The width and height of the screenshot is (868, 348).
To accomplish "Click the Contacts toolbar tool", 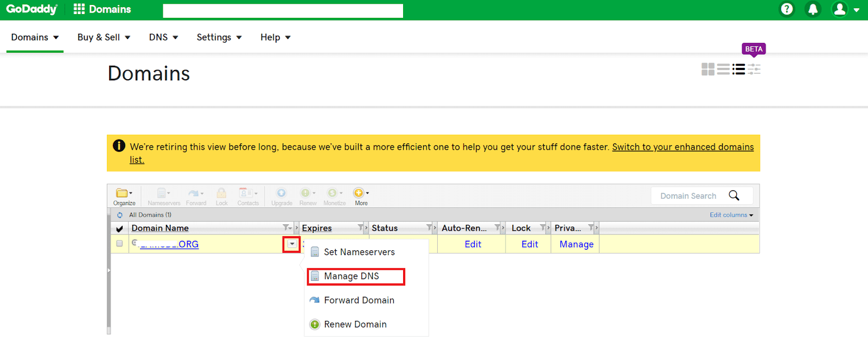I will coord(248,197).
